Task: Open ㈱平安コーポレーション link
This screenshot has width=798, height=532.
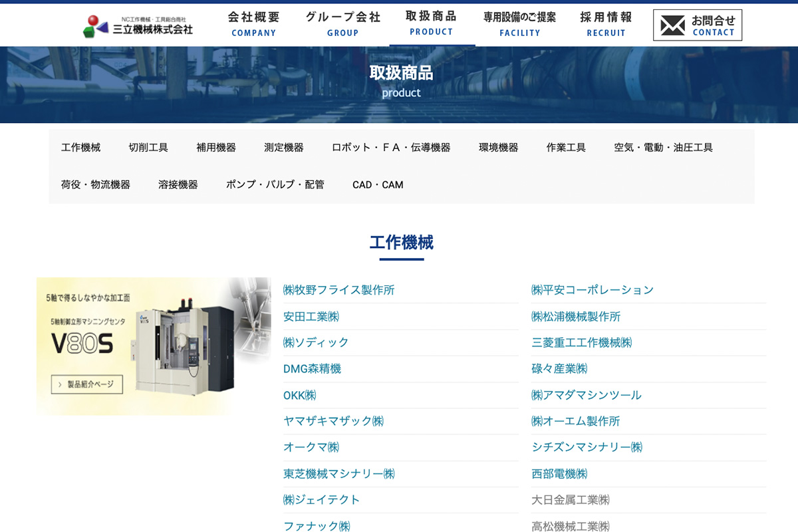Action: tap(593, 290)
